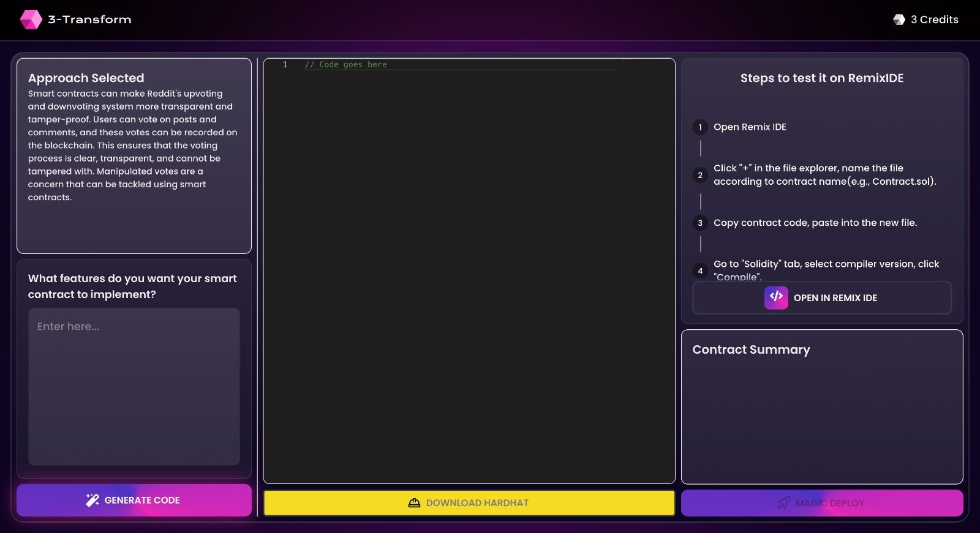Click step 3 number circle

click(x=700, y=223)
